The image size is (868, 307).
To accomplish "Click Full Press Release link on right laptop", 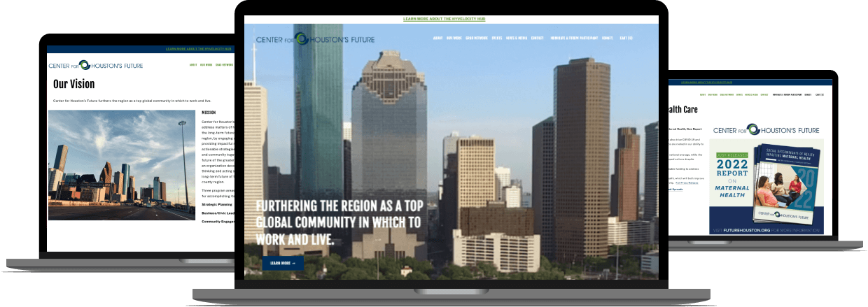I will tap(687, 183).
